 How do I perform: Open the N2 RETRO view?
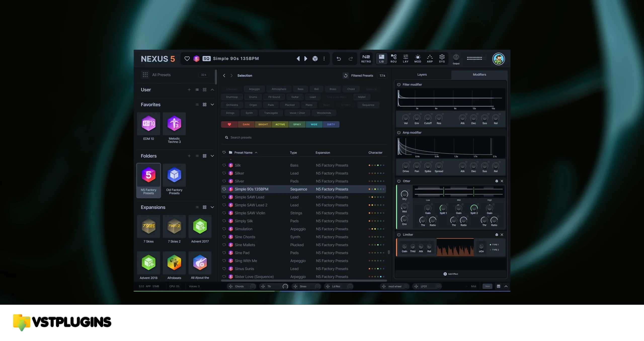coord(366,59)
